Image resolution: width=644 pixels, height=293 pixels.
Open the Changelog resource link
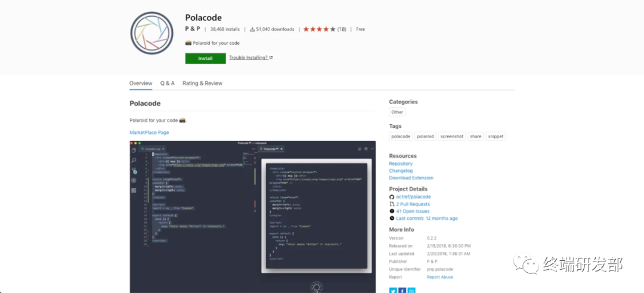pyautogui.click(x=401, y=171)
